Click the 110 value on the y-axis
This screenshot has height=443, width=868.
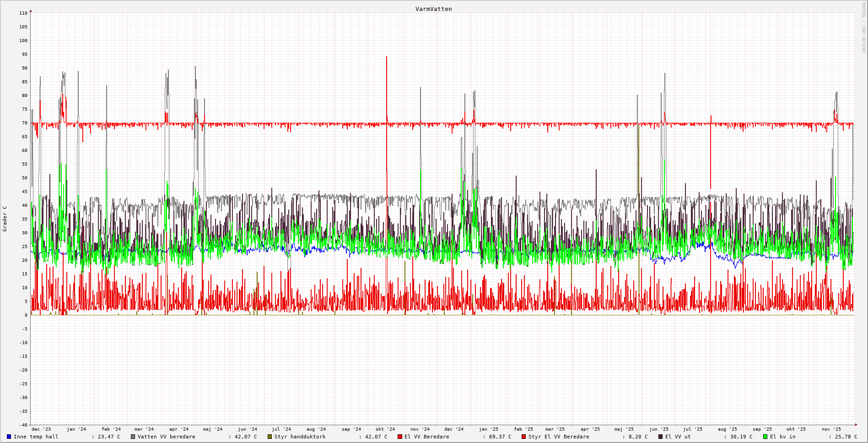pos(23,13)
